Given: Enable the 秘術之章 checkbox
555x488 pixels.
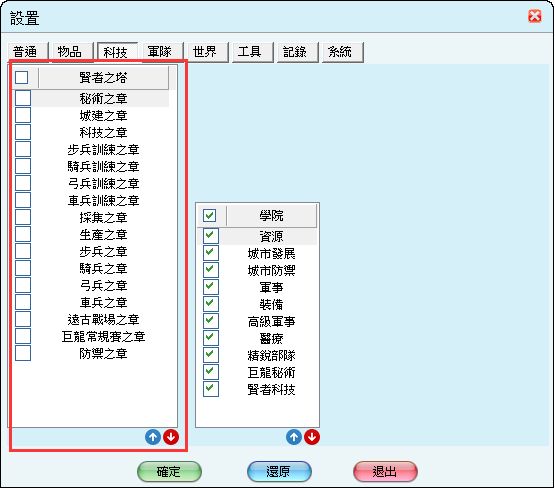Looking at the screenshot, I should click(x=23, y=98).
